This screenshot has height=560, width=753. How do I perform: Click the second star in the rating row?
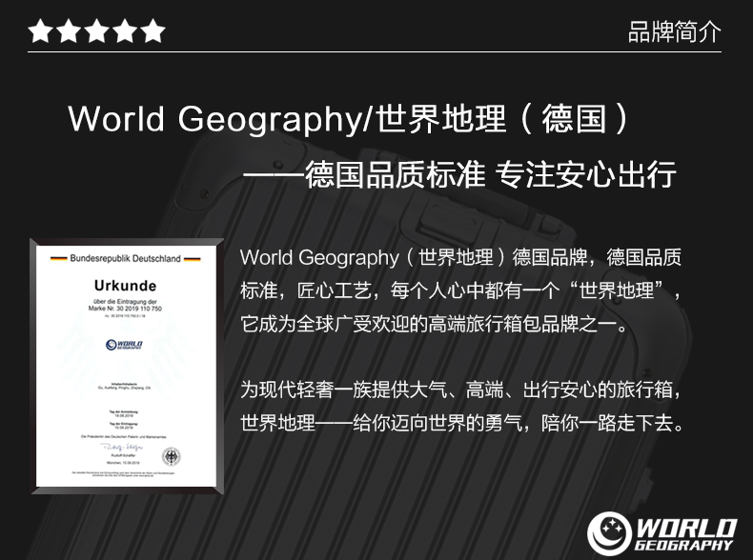(69, 30)
